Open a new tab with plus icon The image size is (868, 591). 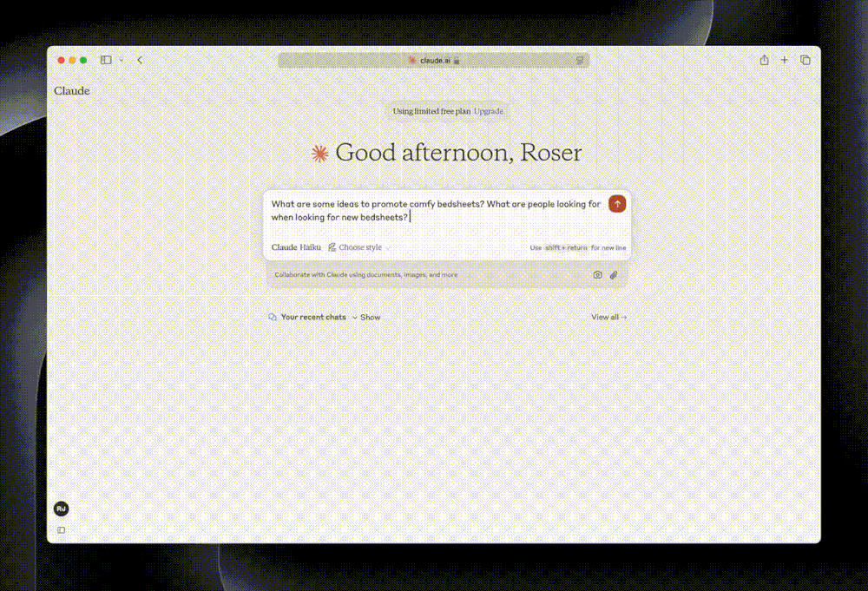tap(785, 60)
